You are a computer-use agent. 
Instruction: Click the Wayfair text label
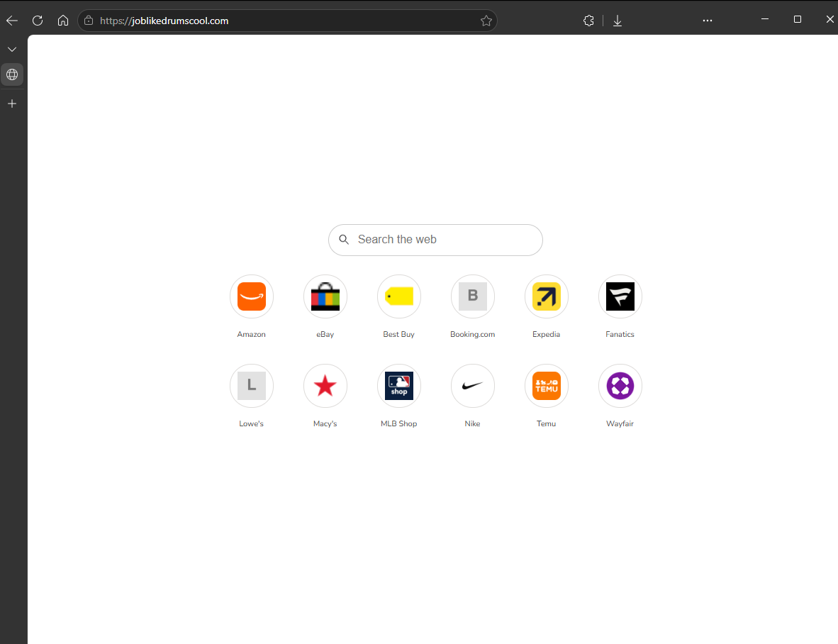[620, 424]
